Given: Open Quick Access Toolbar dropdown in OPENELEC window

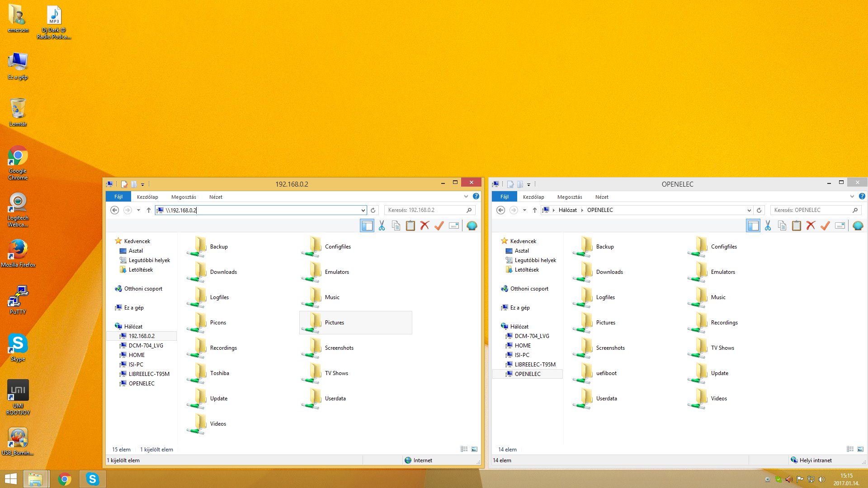Looking at the screenshot, I should pos(528,184).
